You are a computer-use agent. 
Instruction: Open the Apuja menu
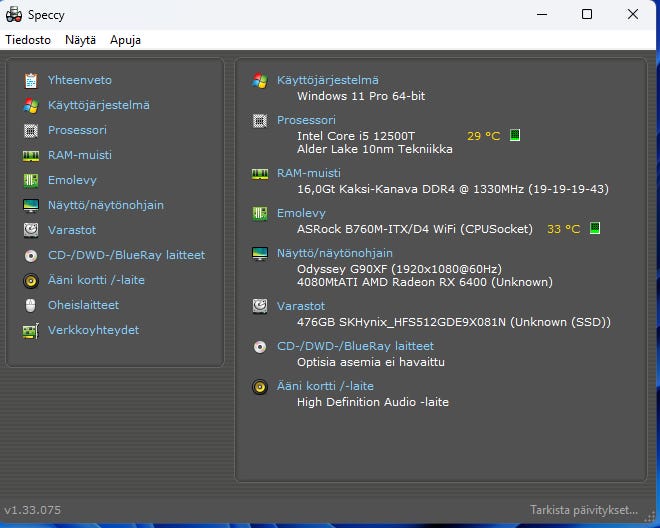[125, 40]
